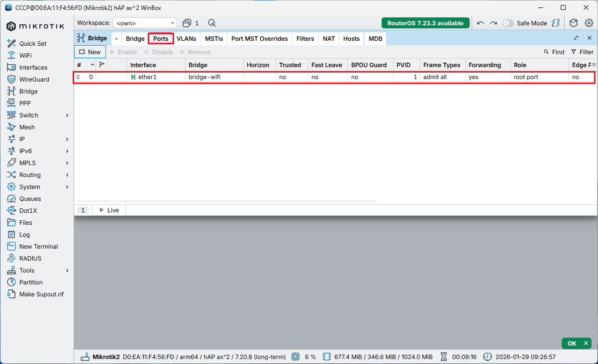Open the Files section
Image resolution: width=598 pixels, height=364 pixels.
[x=26, y=222]
